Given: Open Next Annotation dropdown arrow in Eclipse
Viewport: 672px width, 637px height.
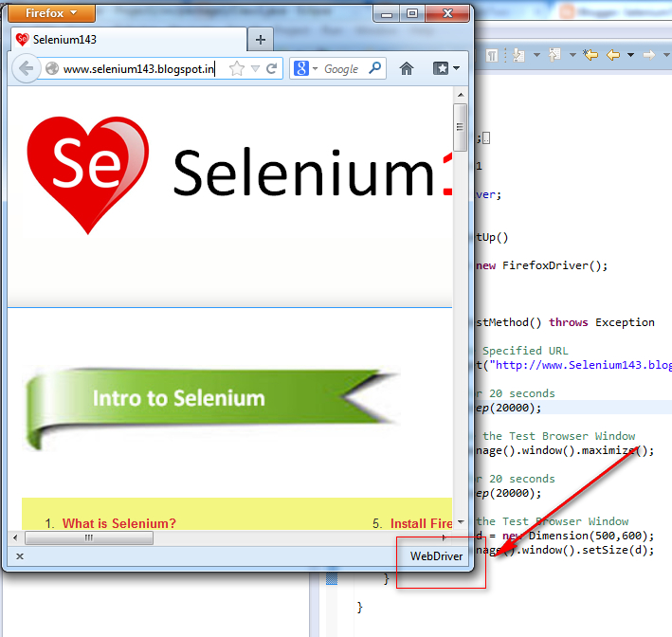Looking at the screenshot, I should 536,55.
